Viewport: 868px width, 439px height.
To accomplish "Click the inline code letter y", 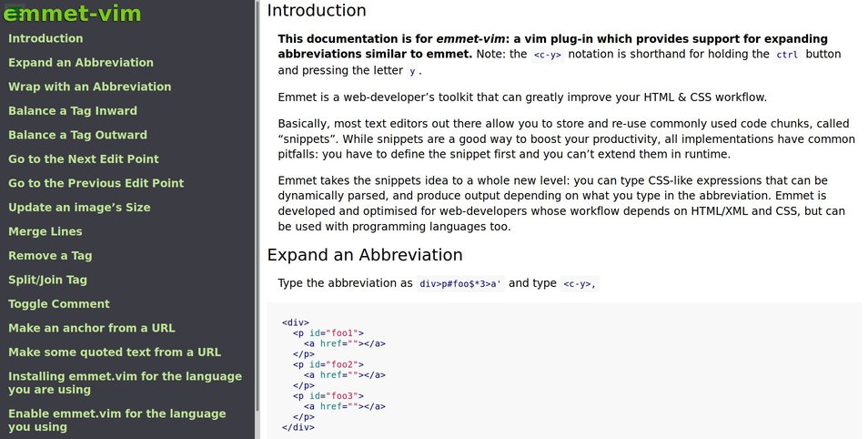I will tap(412, 72).
